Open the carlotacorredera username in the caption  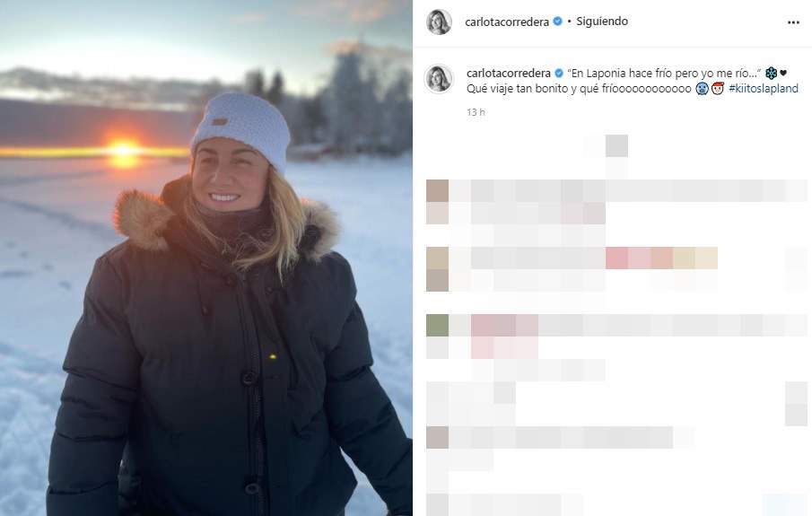pyautogui.click(x=508, y=73)
